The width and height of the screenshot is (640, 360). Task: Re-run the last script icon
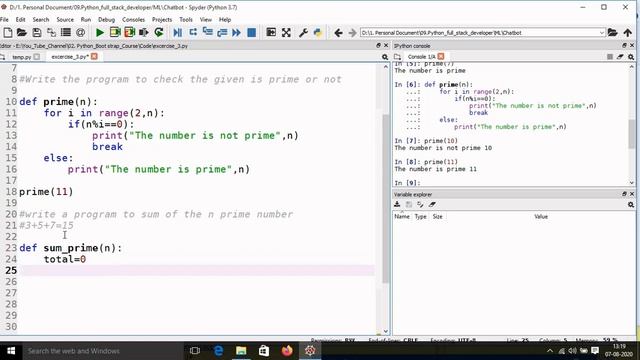159,32
